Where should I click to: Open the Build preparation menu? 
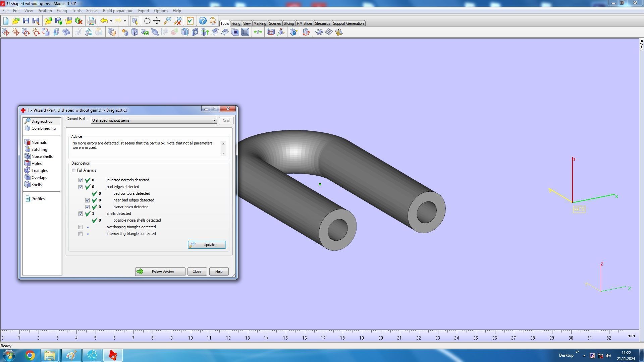click(118, 11)
